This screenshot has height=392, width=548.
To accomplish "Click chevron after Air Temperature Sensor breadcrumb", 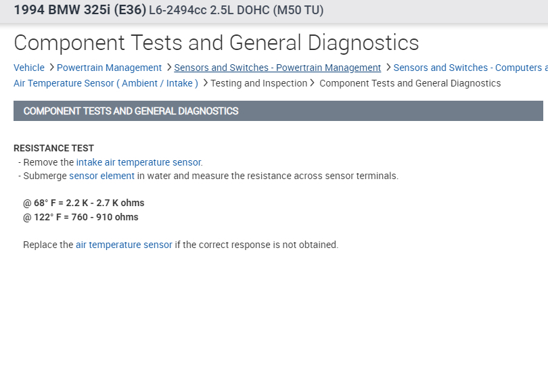I will [205, 83].
